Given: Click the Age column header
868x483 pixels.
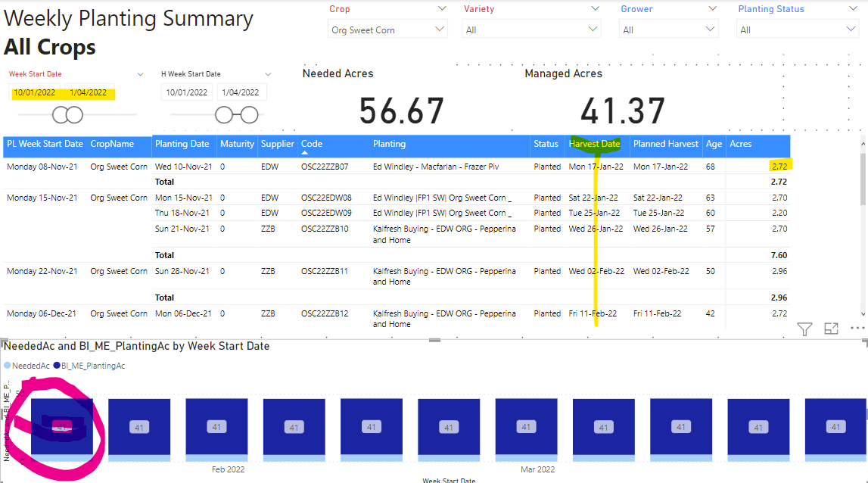Looking at the screenshot, I should tap(714, 144).
